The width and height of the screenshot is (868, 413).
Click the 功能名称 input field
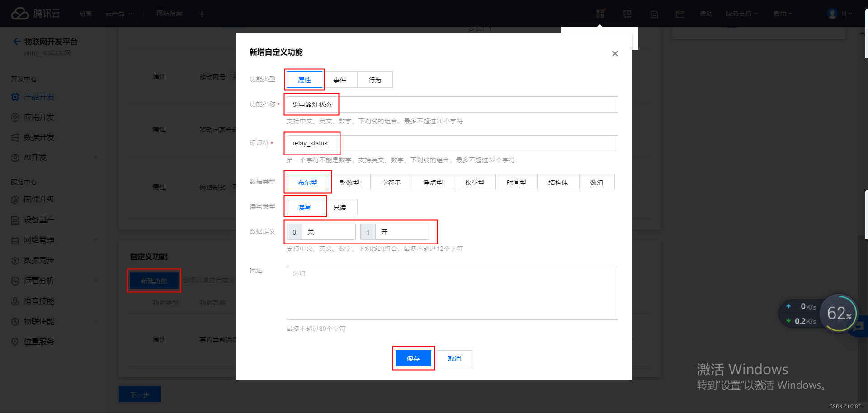[x=452, y=104]
